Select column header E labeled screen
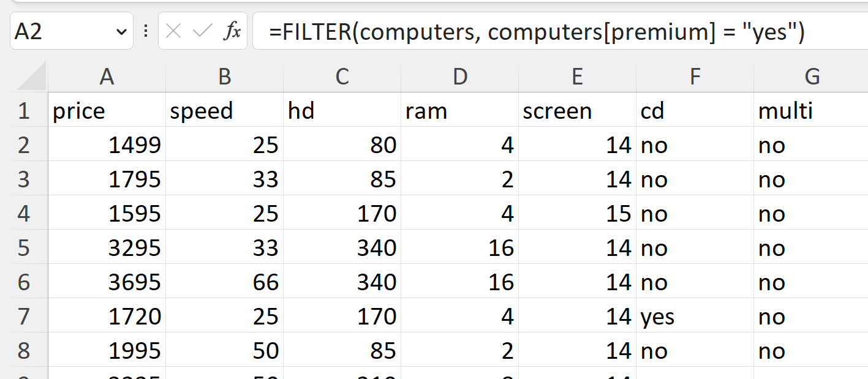Screen dimensions: 868x379 (x=576, y=76)
